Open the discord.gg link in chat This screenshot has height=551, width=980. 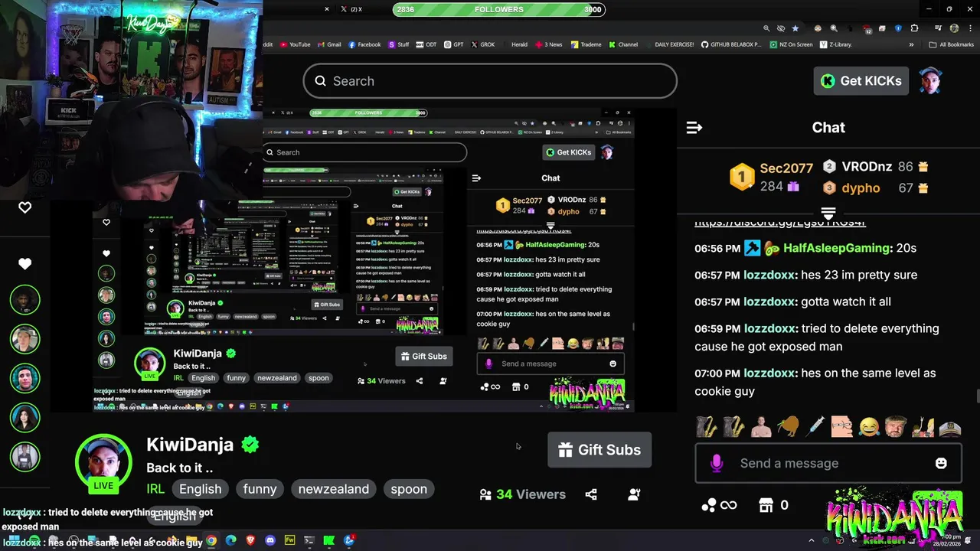(780, 223)
